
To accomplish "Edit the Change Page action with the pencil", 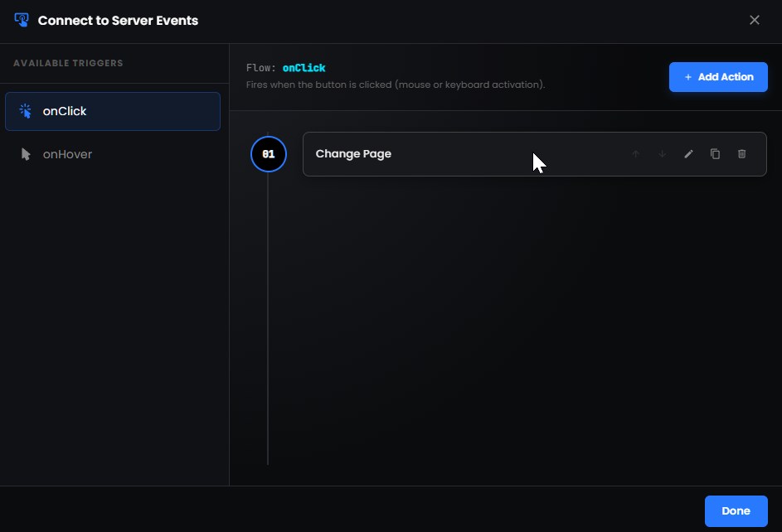I will coord(688,154).
